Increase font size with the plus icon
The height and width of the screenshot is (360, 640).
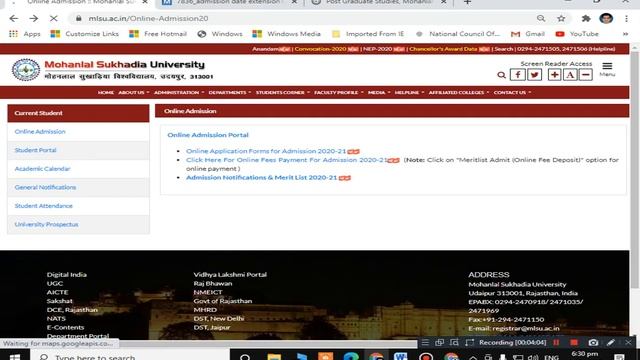[x=554, y=75]
